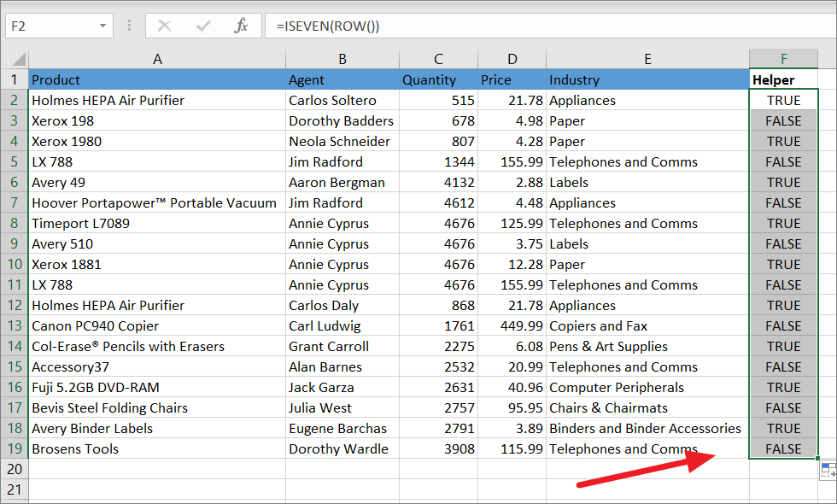Select cell F2 showing TRUE

click(x=784, y=101)
